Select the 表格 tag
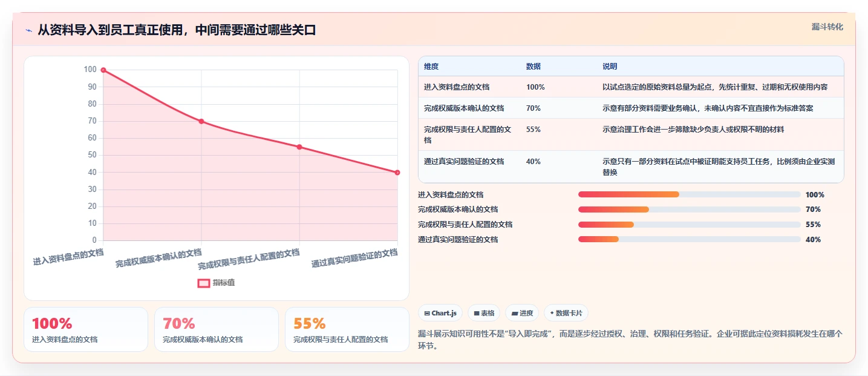The image size is (868, 376). [484, 313]
